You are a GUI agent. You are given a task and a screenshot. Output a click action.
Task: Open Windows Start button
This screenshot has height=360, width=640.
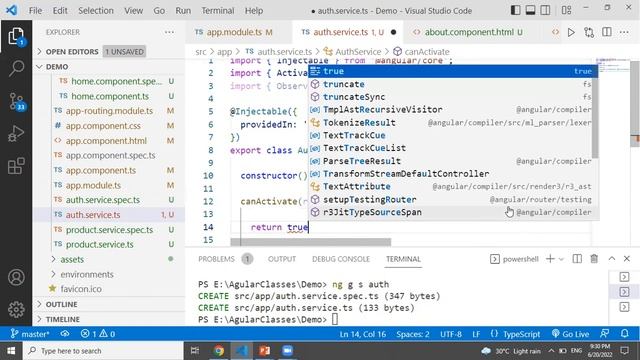11,351
